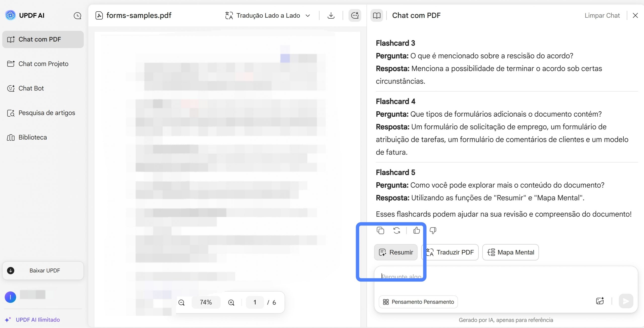Open UPDF AI Ilimitado link

point(38,320)
